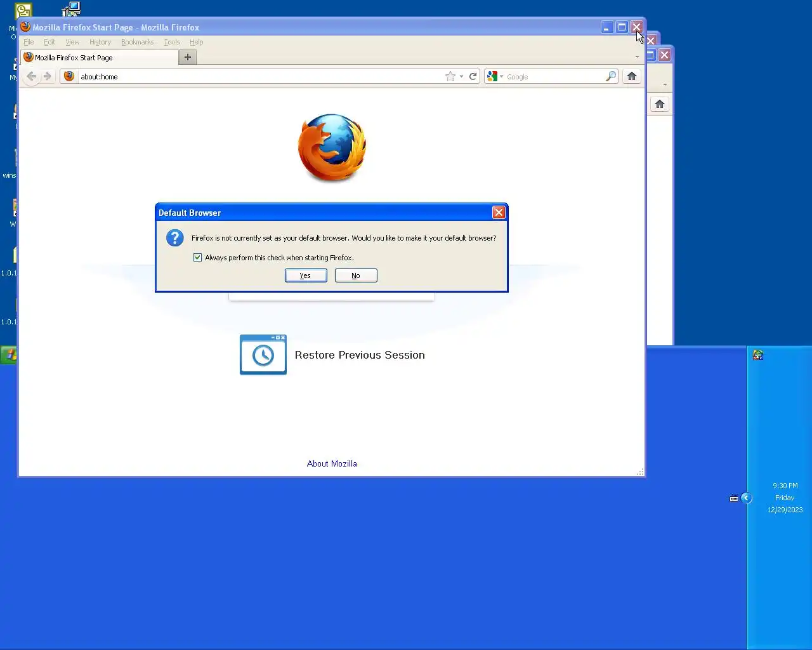The width and height of the screenshot is (812, 650).
Task: Click Home icon in background Firefox window
Action: point(660,104)
